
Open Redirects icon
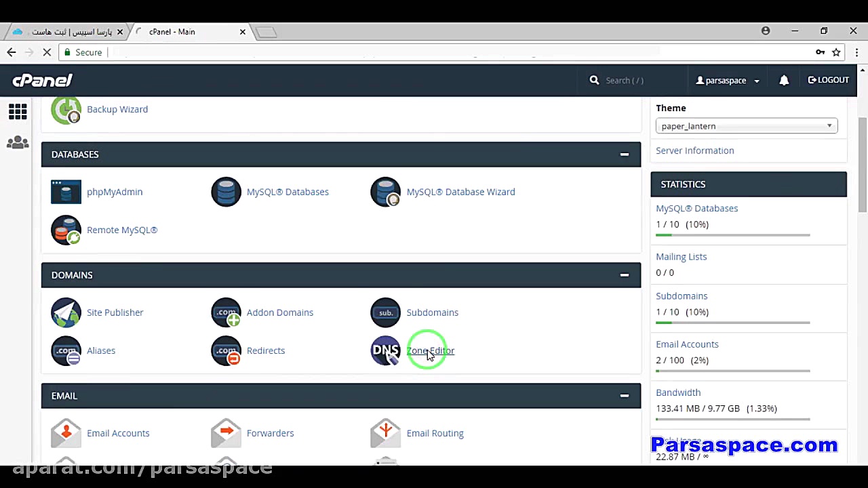(x=226, y=350)
